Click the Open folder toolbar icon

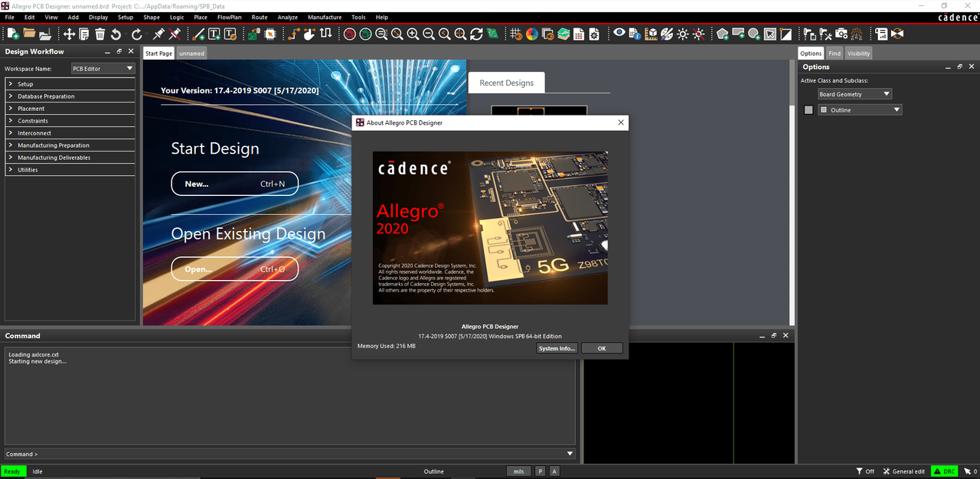pos(29,34)
